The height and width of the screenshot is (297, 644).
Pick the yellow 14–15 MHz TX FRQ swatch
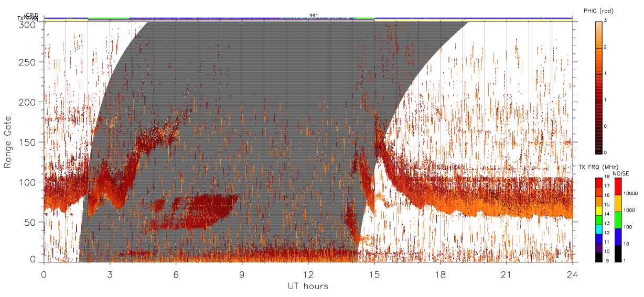[598, 210]
